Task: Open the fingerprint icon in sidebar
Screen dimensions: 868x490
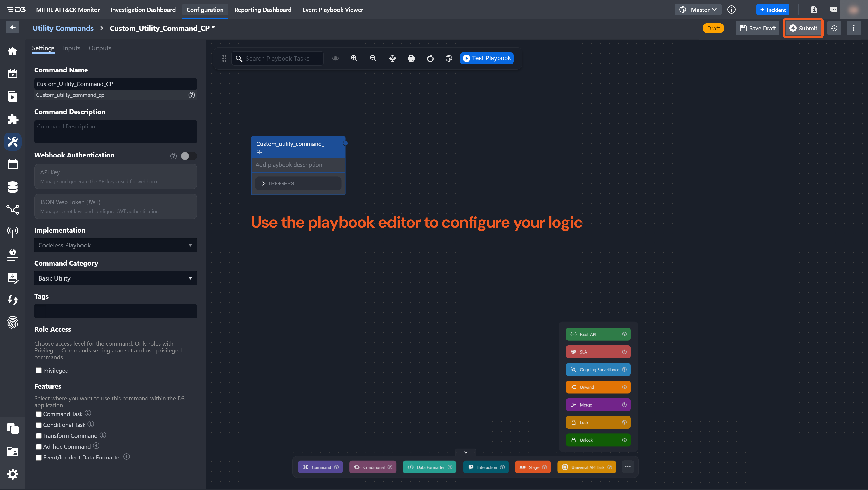Action: 12,322
